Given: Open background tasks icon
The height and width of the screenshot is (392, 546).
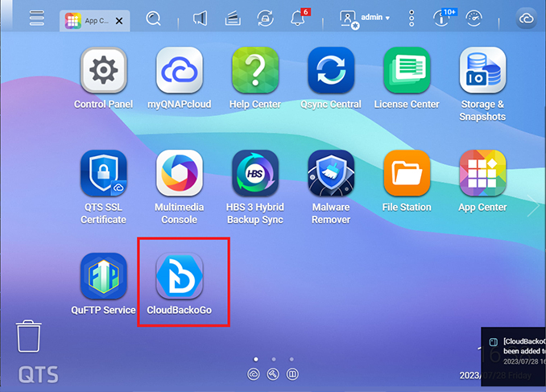Looking at the screenshot, I should [233, 18].
